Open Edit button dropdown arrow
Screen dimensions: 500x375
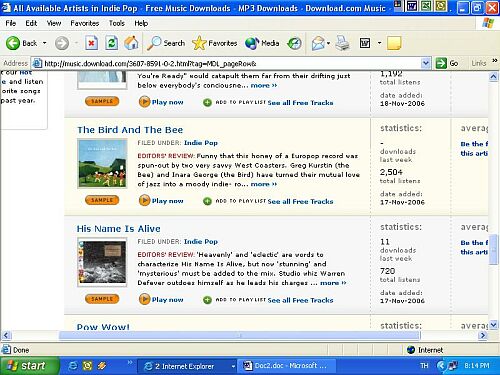click(379, 43)
